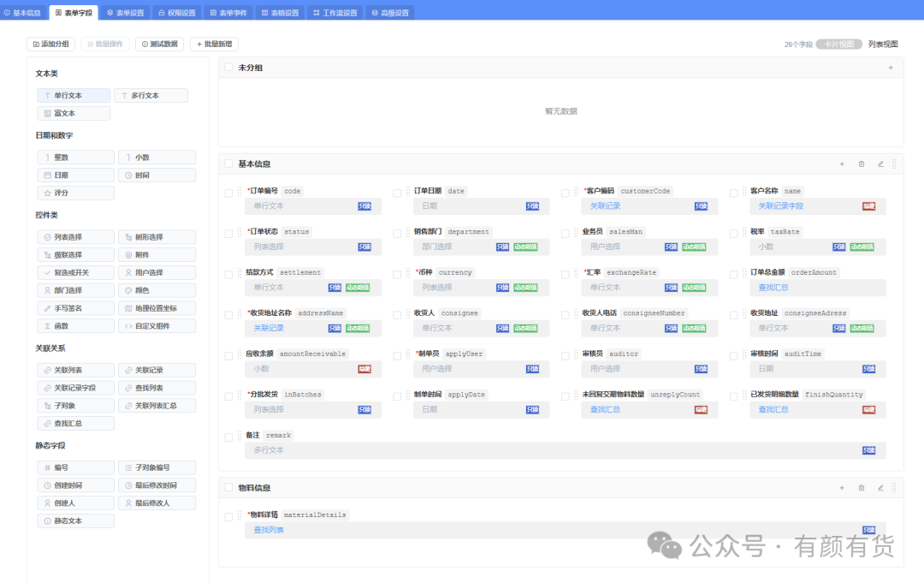
Task: Click the plus icon in 未分组 header
Action: pyautogui.click(x=891, y=68)
